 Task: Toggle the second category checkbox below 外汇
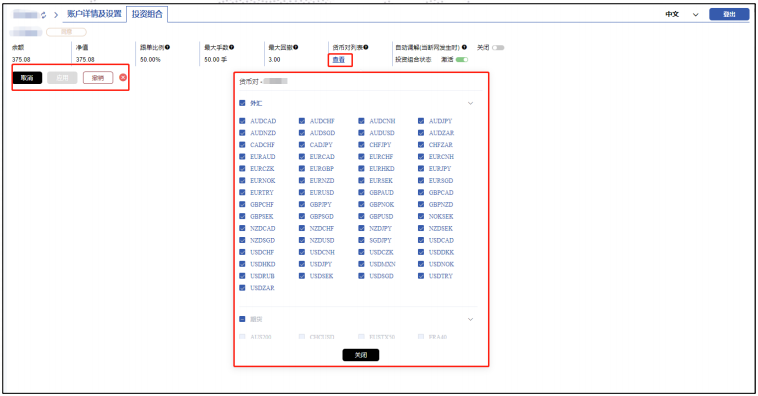click(x=242, y=319)
